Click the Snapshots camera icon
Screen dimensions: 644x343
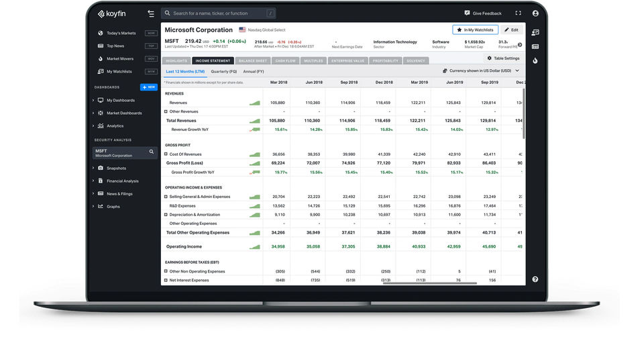click(101, 168)
